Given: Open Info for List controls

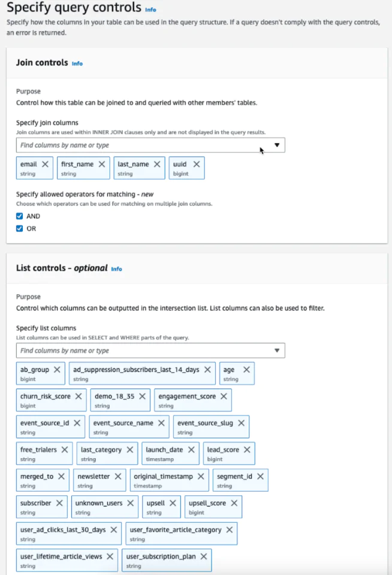Looking at the screenshot, I should 116,269.
